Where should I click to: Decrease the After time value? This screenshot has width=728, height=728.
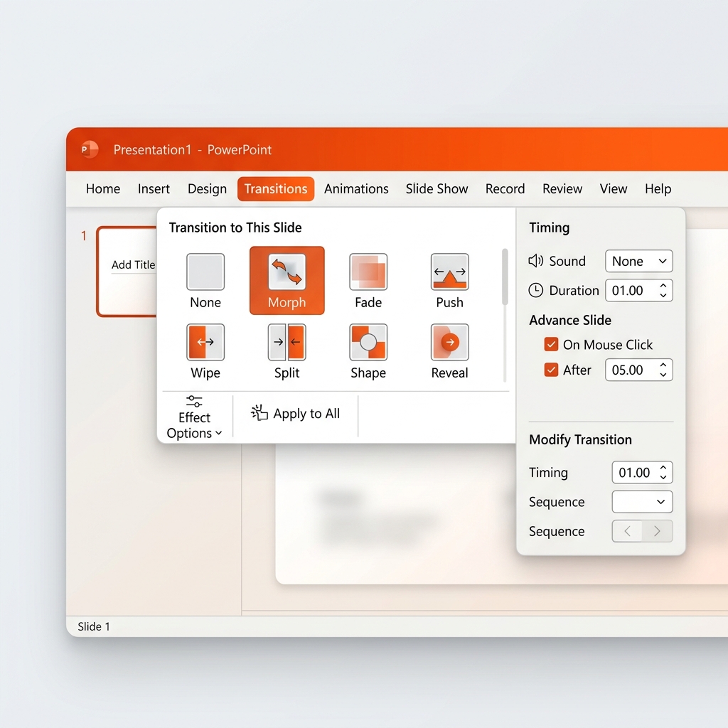663,375
